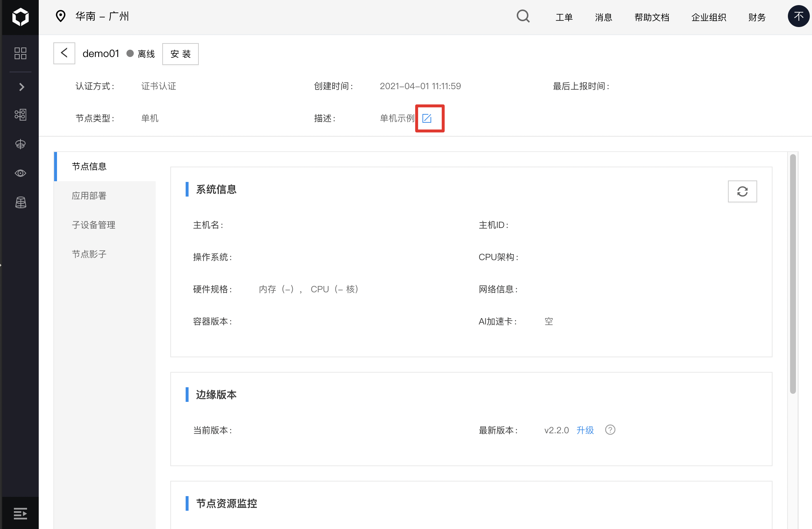Switch to the 子设备管理 tab
This screenshot has width=812, height=529.
[105, 225]
